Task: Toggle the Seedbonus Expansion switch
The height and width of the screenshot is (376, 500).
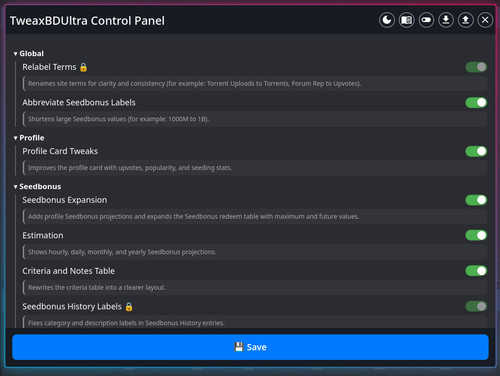Action: (476, 200)
